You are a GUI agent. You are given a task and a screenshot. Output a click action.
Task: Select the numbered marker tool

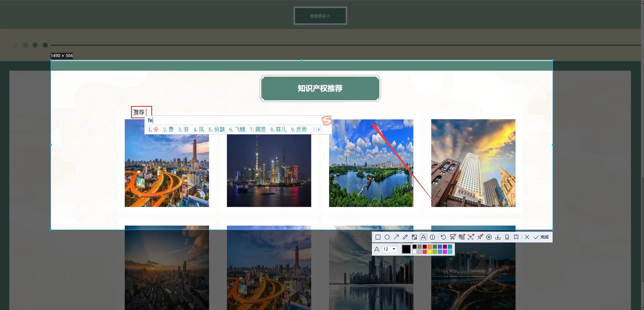[432, 237]
